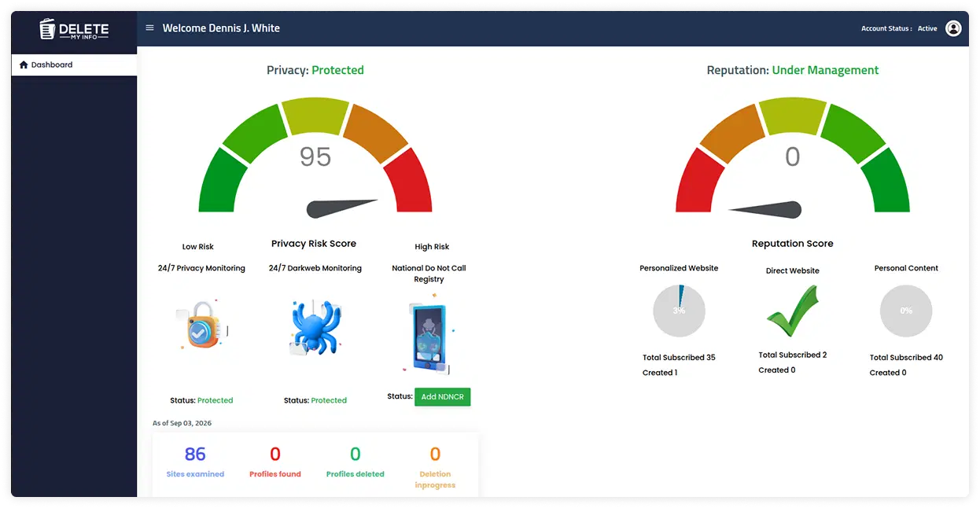Screen dimensions: 980x508
Task: Click the Reputation Score label
Action: [x=793, y=244]
